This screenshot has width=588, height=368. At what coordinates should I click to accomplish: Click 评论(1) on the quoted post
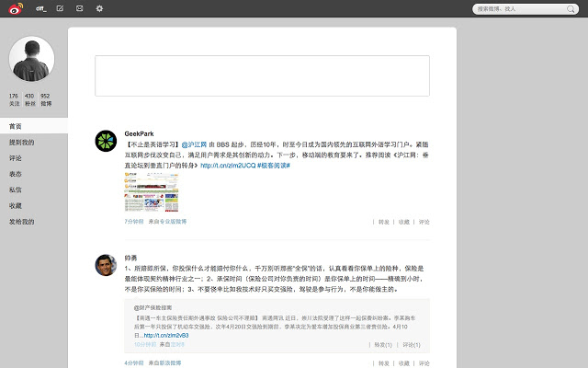pyautogui.click(x=412, y=345)
